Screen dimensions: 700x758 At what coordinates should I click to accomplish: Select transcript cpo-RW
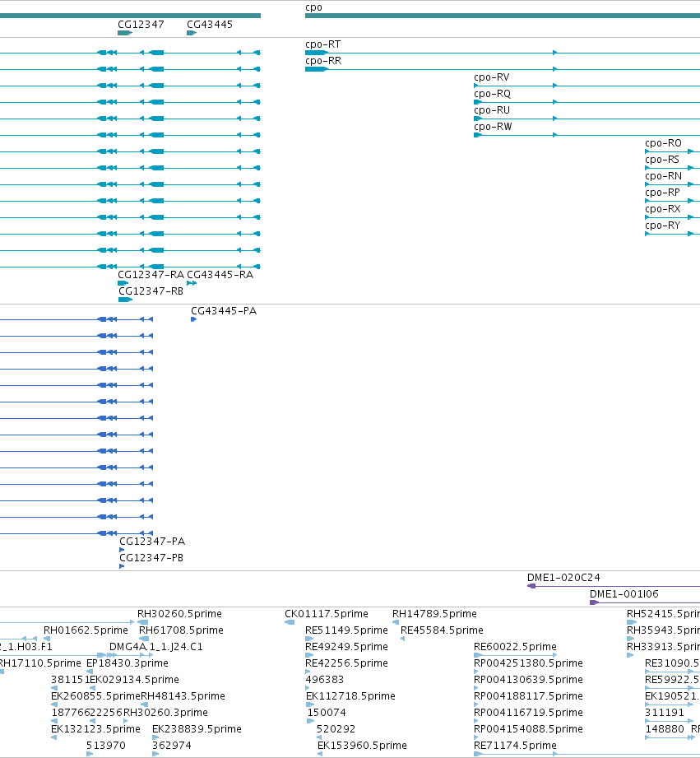493,127
